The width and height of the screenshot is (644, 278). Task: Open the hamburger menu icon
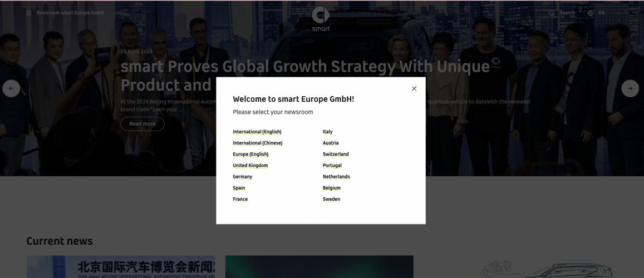[x=29, y=13]
